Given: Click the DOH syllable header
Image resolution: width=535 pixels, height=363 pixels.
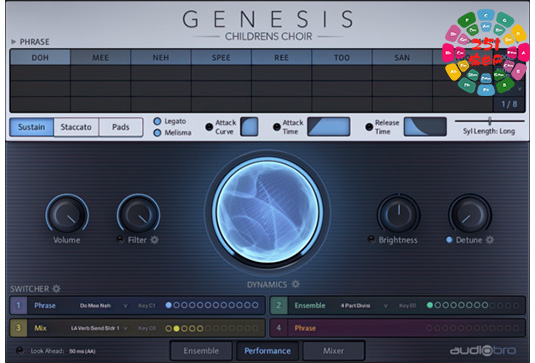Looking at the screenshot, I should [40, 57].
